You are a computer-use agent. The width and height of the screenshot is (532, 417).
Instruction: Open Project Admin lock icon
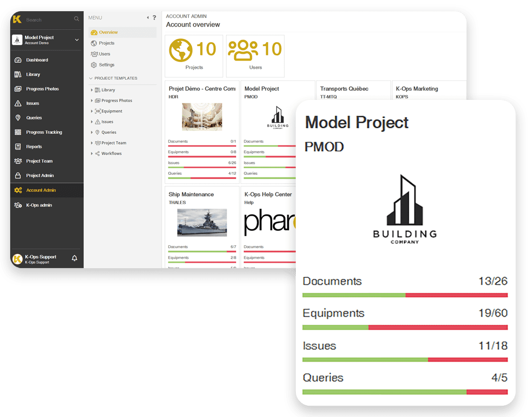[x=18, y=176]
